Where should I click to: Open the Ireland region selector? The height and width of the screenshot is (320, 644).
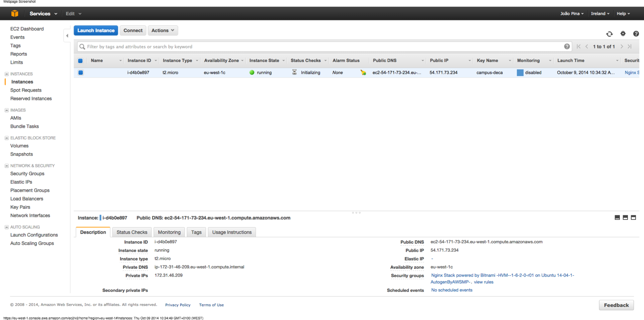[600, 14]
